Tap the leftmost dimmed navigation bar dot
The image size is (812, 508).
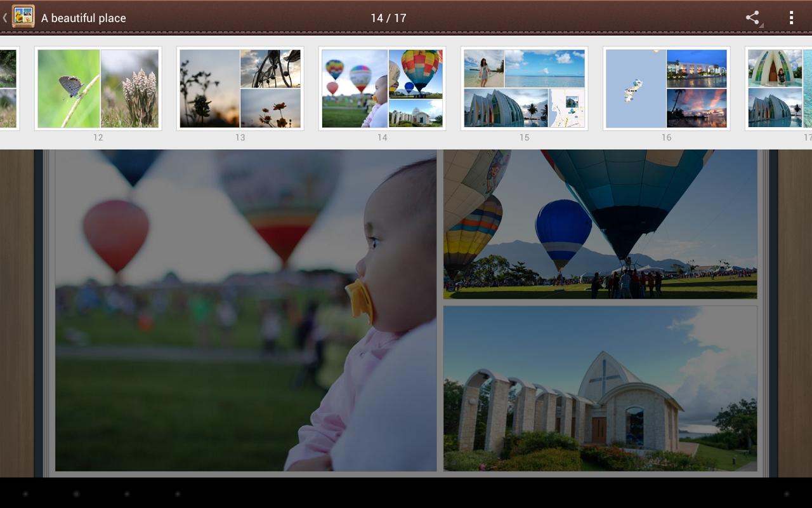(25, 493)
